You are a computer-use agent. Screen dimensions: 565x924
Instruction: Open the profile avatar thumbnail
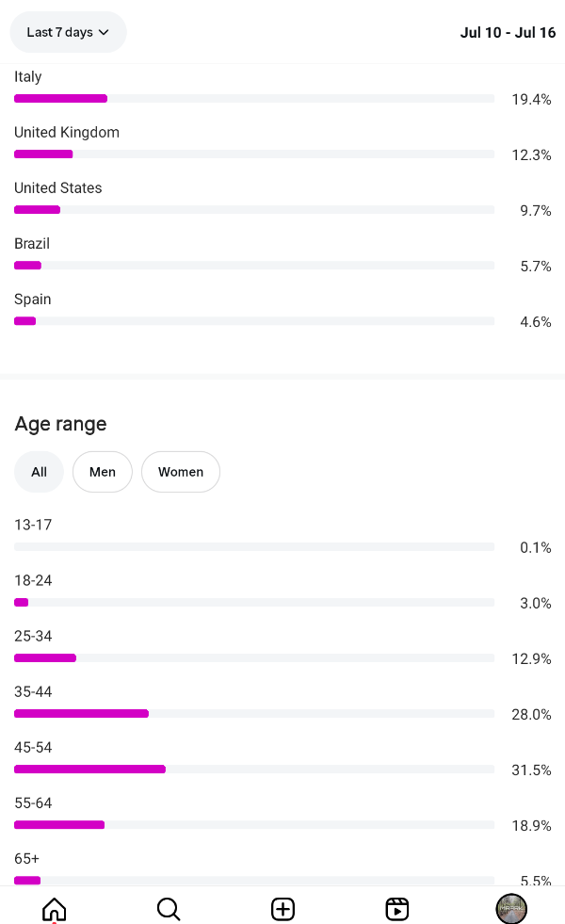[511, 909]
